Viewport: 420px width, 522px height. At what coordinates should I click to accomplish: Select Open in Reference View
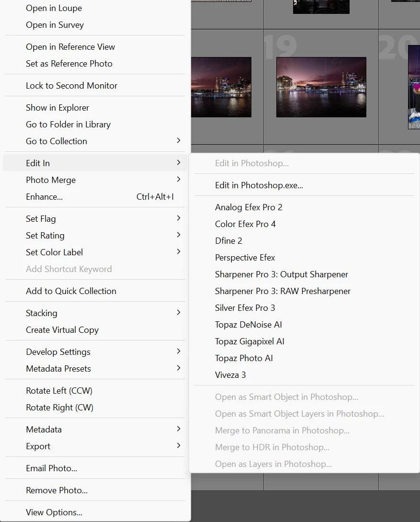pyautogui.click(x=95, y=46)
